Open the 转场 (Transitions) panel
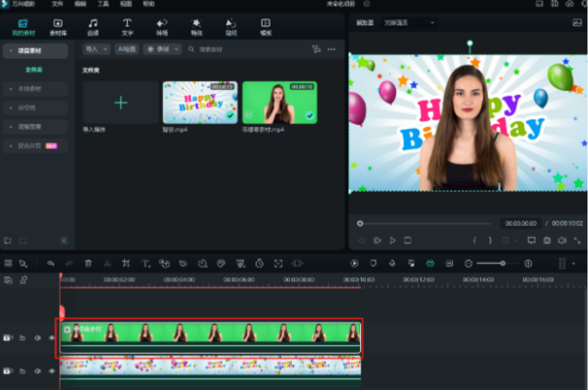This screenshot has height=390, width=588. (162, 27)
